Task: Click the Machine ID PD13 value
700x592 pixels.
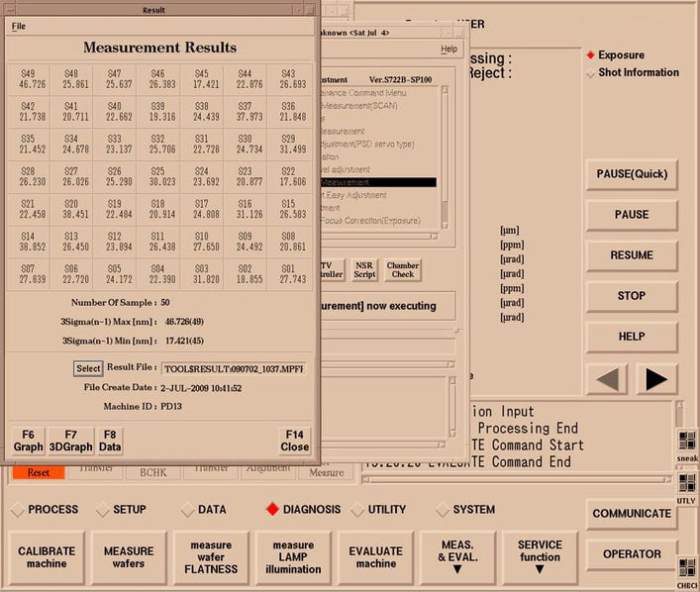Action: click(171, 406)
